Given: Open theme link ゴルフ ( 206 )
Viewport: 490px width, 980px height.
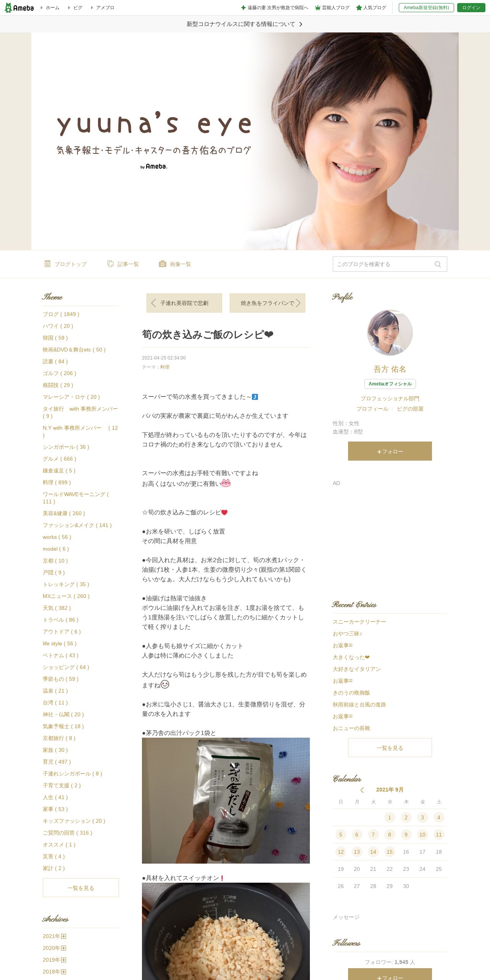Looking at the screenshot, I should tap(60, 373).
